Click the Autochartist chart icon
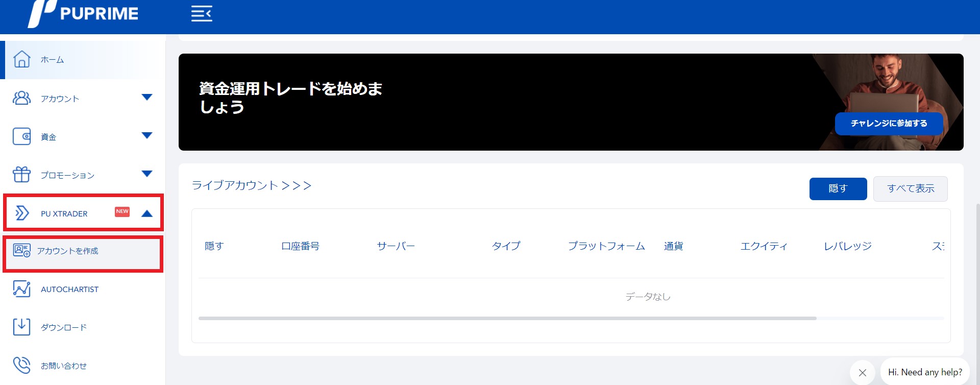Image resolution: width=980 pixels, height=385 pixels. click(21, 289)
